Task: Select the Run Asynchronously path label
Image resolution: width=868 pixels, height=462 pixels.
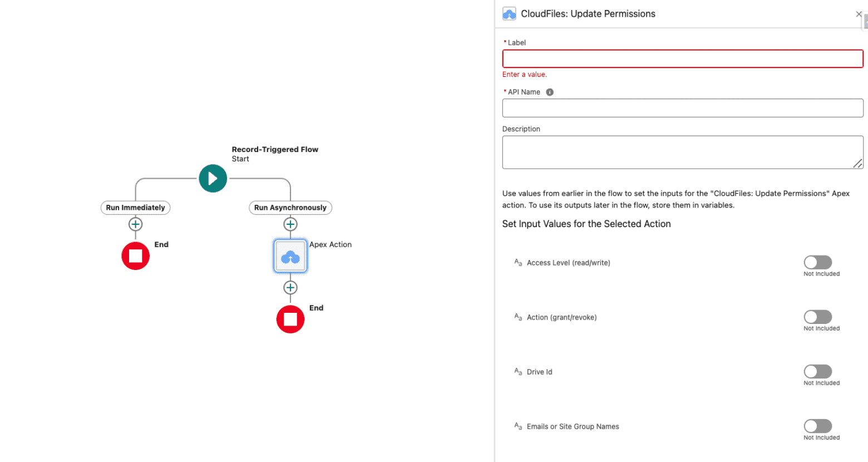Action: [x=290, y=208]
